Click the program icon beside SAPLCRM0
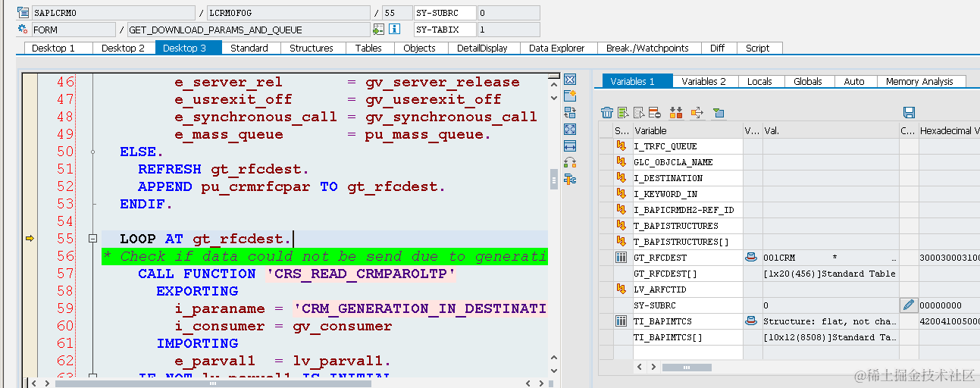 pyautogui.click(x=23, y=13)
